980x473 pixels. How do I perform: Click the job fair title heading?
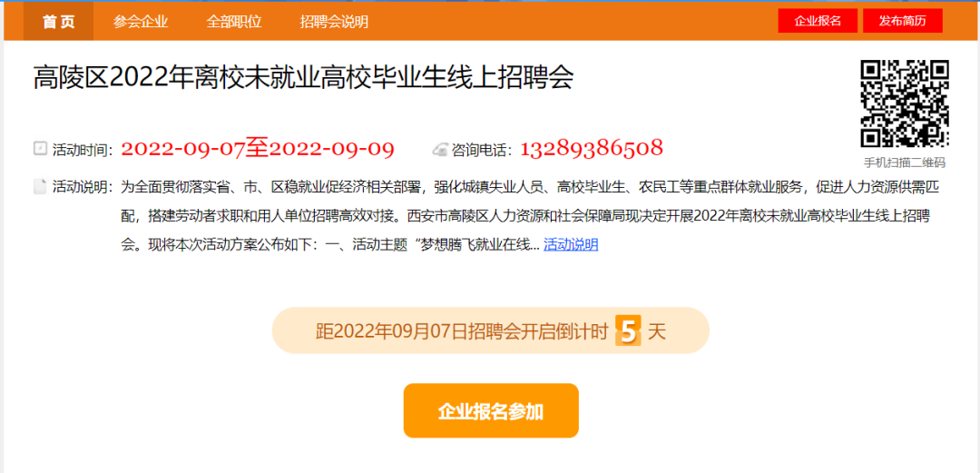tap(303, 78)
